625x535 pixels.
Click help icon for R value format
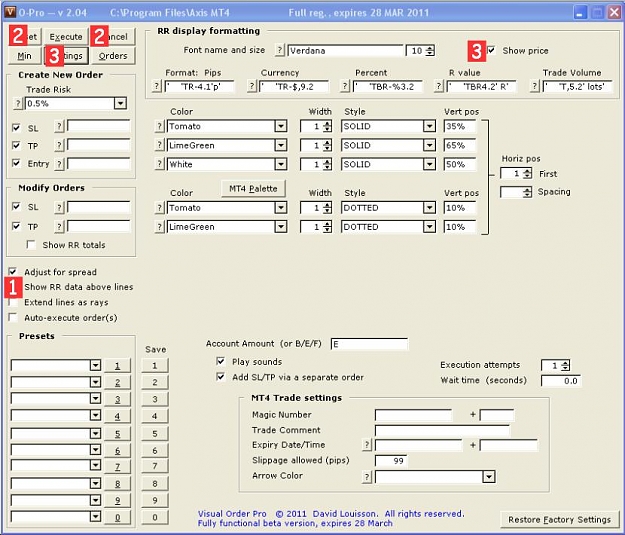tap(439, 87)
